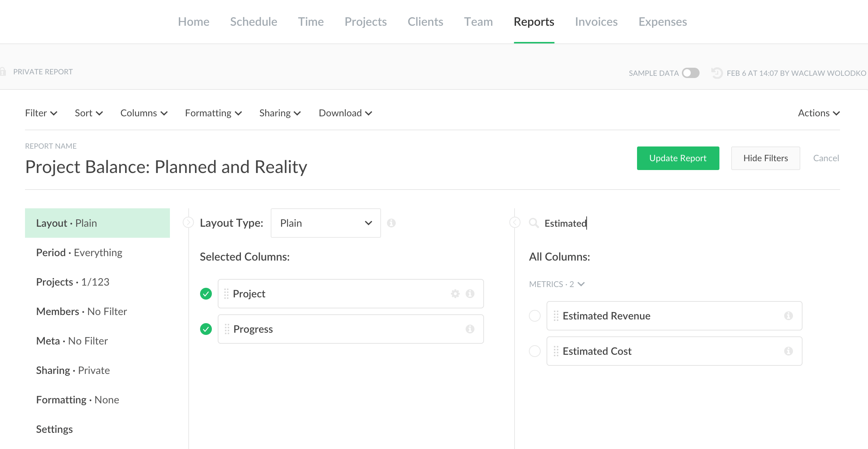Click info icon next to Layout Type

click(x=391, y=223)
